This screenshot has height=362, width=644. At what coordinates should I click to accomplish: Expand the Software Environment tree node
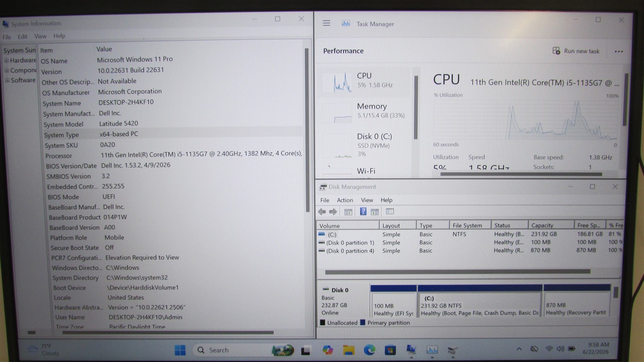pos(7,80)
